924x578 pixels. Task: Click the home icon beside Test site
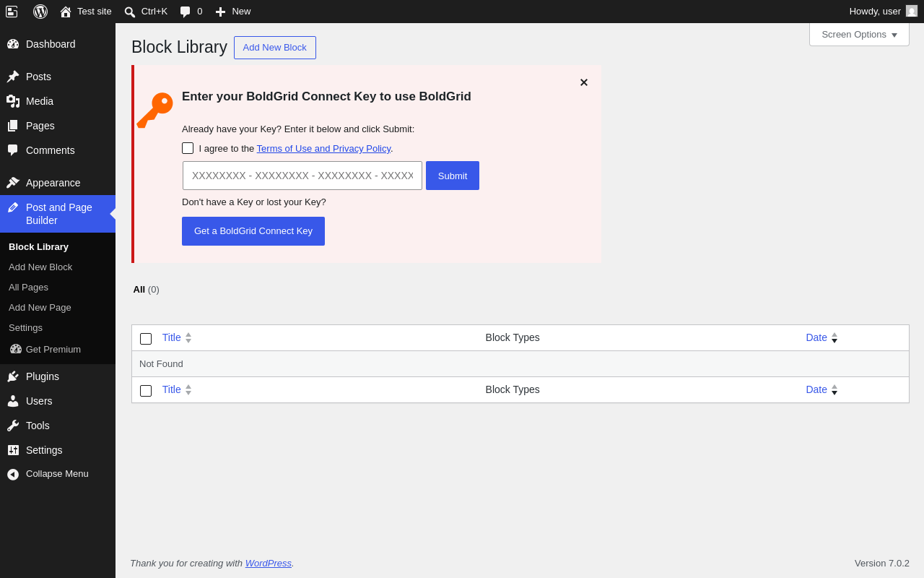tap(66, 12)
